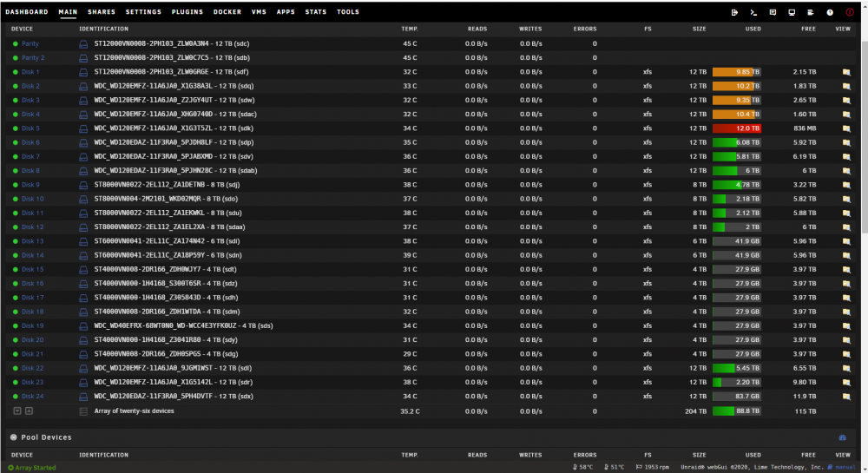Browse Disk 5 with its View folder icon
This screenshot has height=473, width=868.
pos(845,128)
